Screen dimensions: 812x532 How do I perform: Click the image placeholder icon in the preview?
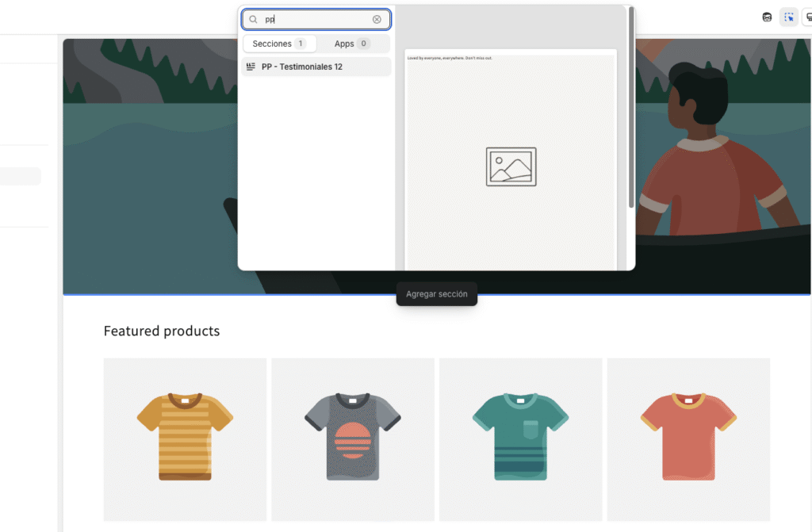coord(511,166)
